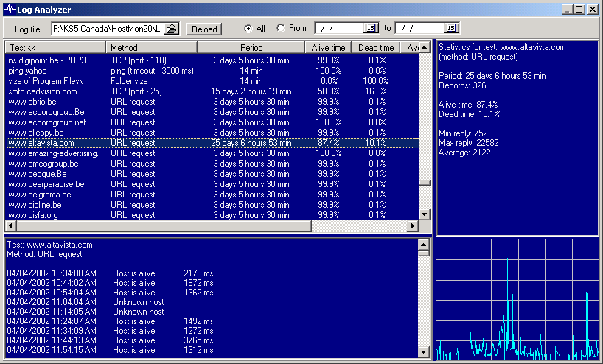Reload the log file
603x364 pixels.
coord(203,29)
